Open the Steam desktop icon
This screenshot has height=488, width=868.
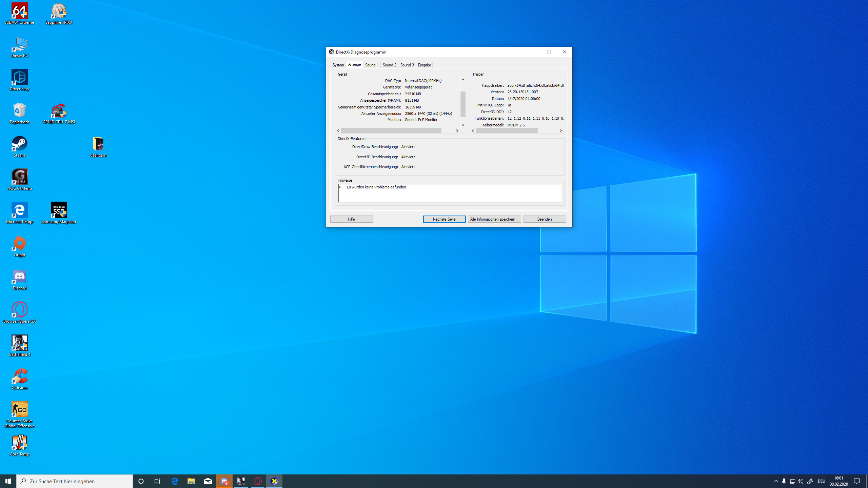(x=19, y=144)
